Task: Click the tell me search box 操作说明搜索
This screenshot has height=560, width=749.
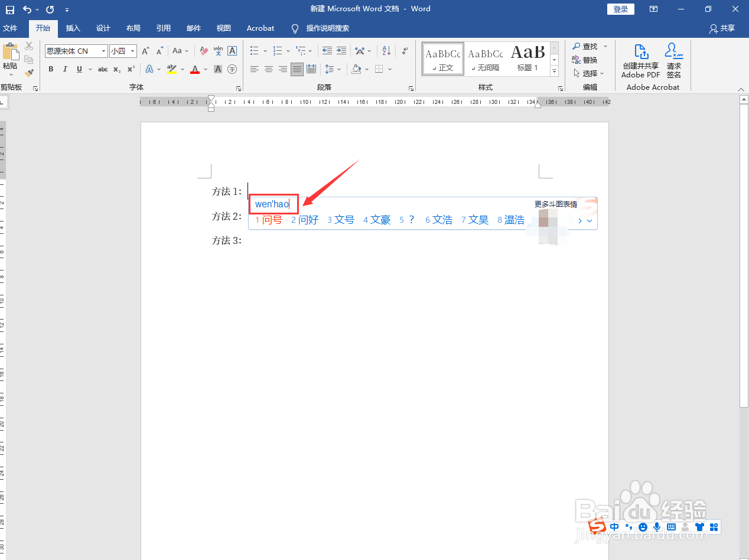Action: pos(327,28)
